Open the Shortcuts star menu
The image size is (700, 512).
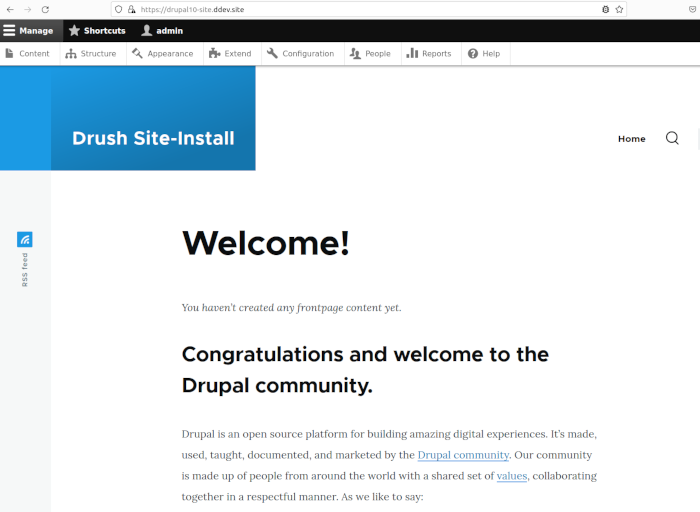(97, 31)
